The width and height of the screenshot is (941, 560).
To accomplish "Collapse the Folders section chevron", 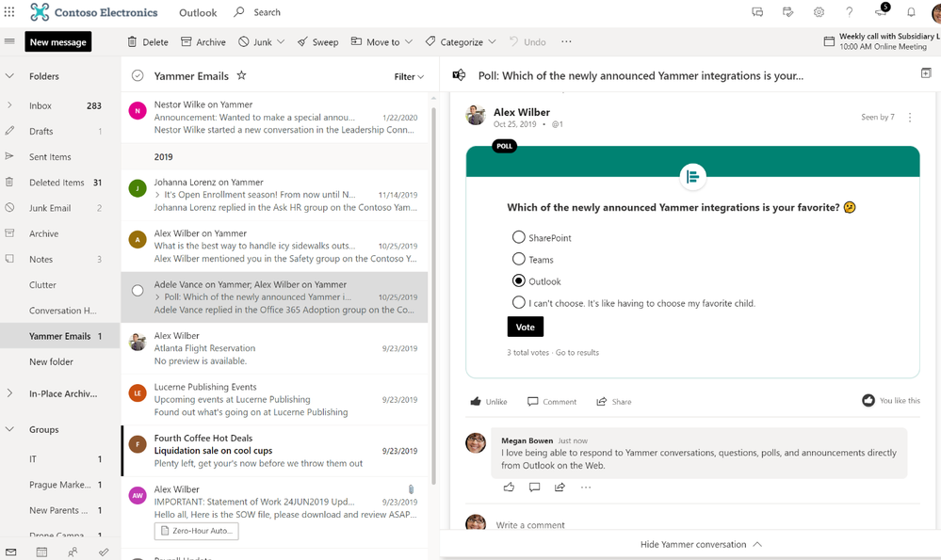I will click(x=9, y=76).
